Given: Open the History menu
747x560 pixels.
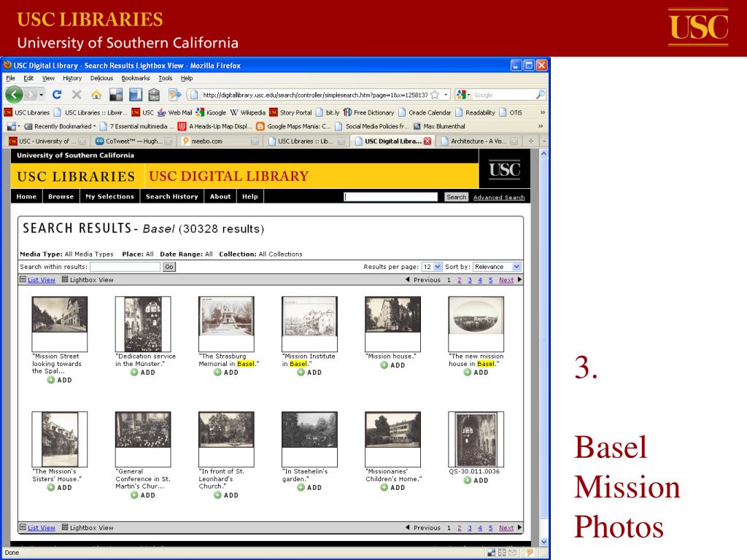Looking at the screenshot, I should (x=72, y=78).
